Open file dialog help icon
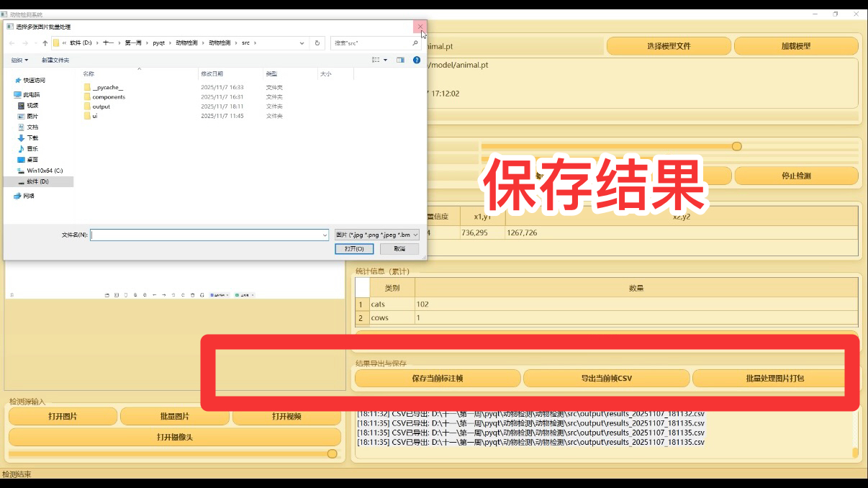The height and width of the screenshot is (488, 868). coord(417,60)
